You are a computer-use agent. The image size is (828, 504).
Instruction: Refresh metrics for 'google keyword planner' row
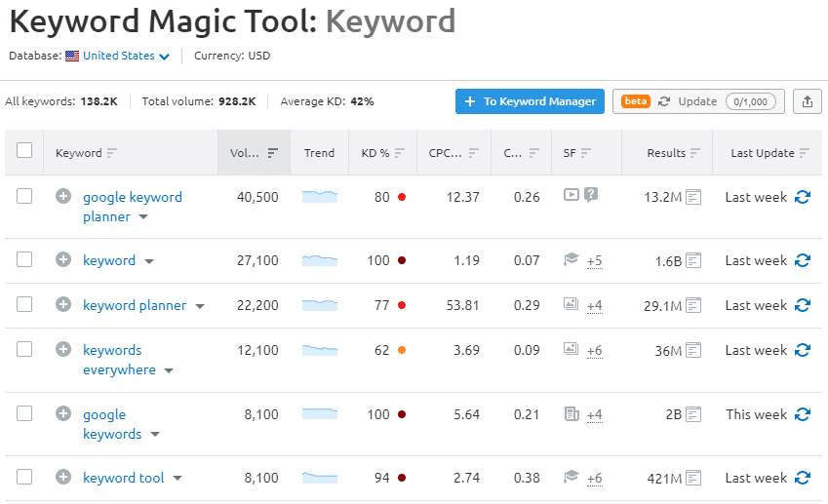[803, 197]
